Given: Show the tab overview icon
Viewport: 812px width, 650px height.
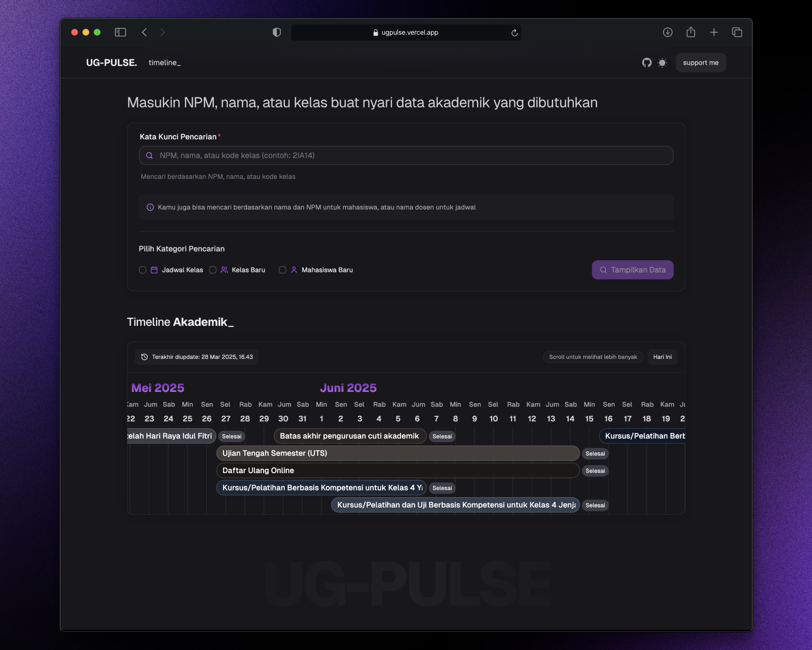Looking at the screenshot, I should pyautogui.click(x=737, y=32).
